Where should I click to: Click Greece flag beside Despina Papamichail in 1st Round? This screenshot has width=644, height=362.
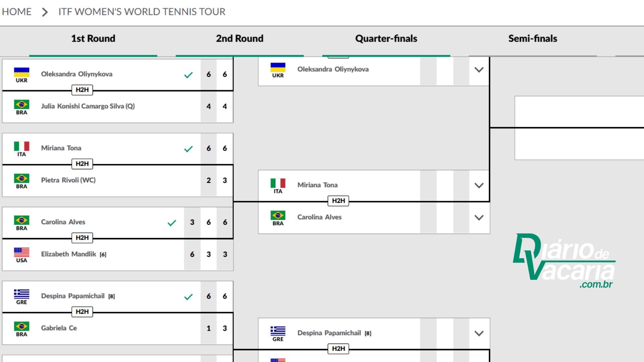coord(21,294)
